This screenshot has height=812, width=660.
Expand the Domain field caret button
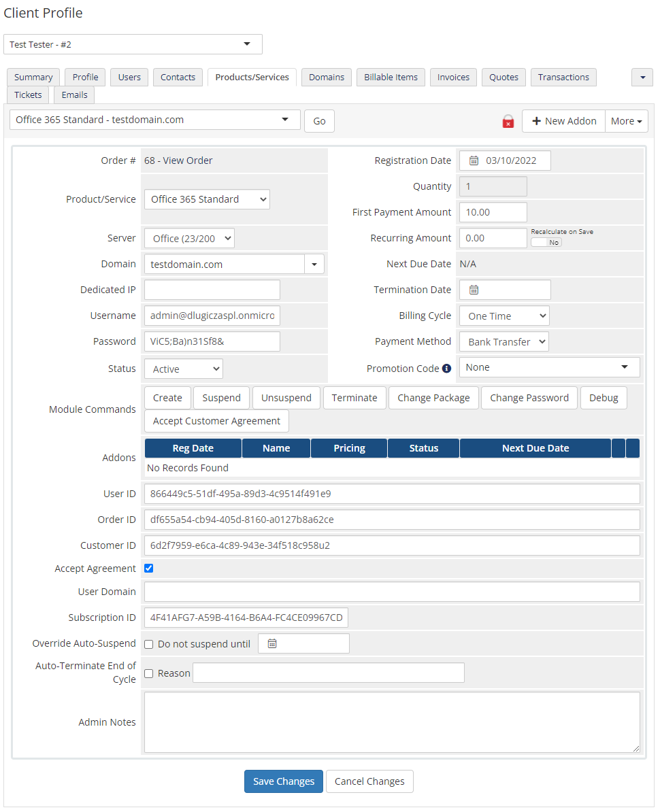(x=314, y=264)
